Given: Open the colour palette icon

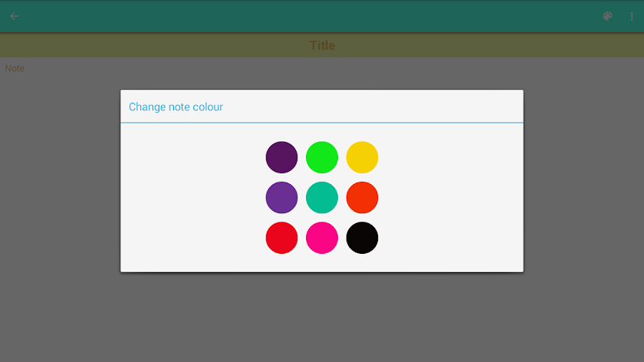Looking at the screenshot, I should pyautogui.click(x=607, y=16).
